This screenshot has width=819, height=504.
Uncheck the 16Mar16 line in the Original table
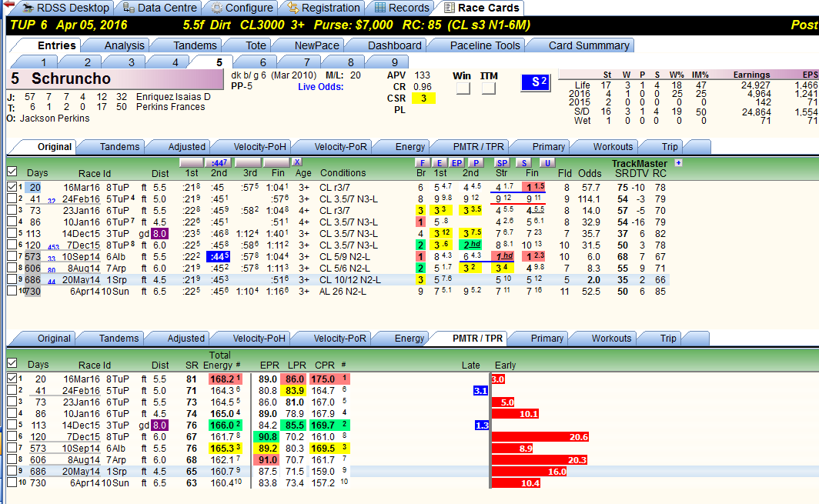click(x=12, y=187)
